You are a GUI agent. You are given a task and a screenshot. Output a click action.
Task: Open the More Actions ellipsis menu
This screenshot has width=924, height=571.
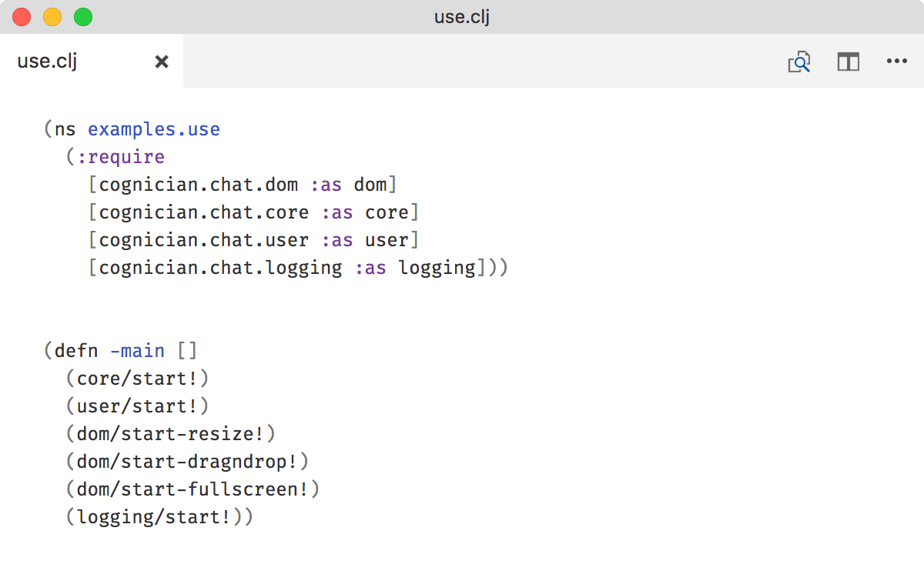tap(897, 62)
